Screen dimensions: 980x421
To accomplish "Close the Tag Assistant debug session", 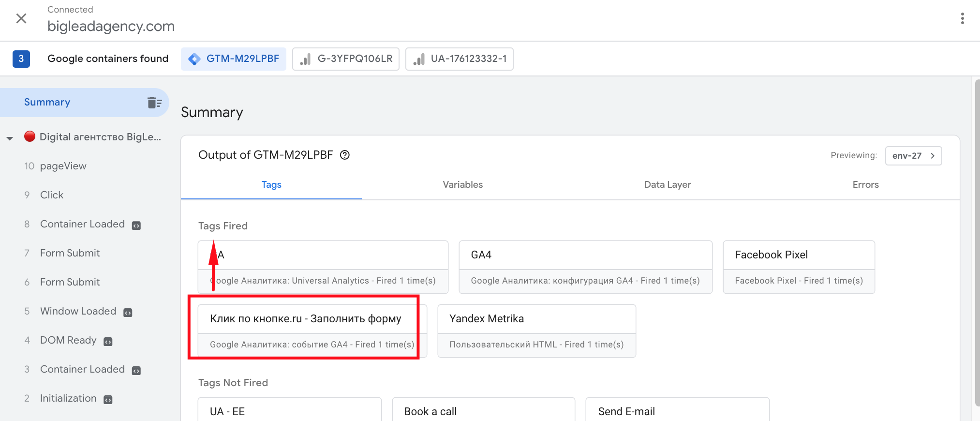I will tap(21, 18).
